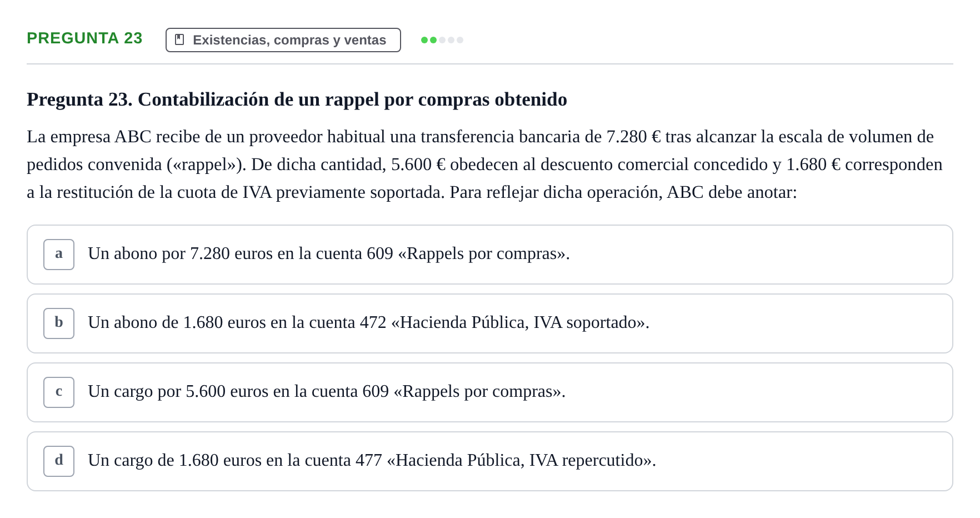Click the 'Existencias, compras y ventas' topic tag
This screenshot has height=518, width=980.
click(283, 40)
